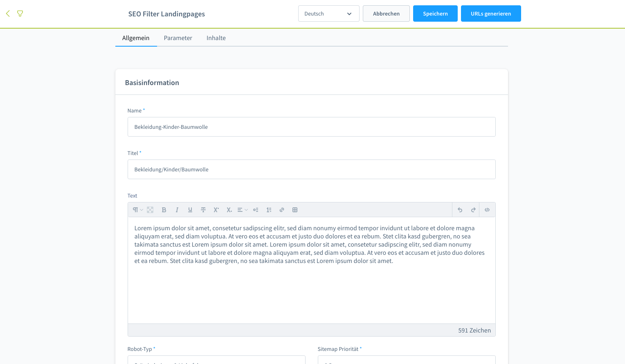Open the paragraph format dropdown in editor
Screen dimensions: 625x364
coord(138,210)
